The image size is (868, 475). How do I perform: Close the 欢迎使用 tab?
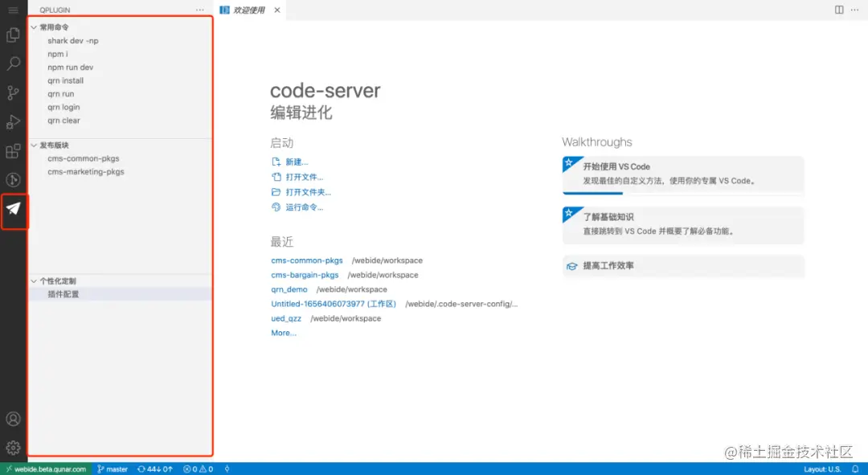277,10
